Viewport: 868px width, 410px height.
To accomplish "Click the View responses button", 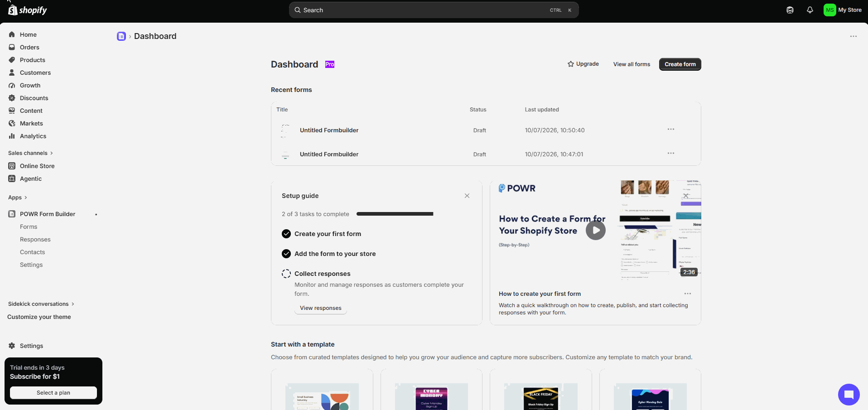I will coord(321,308).
